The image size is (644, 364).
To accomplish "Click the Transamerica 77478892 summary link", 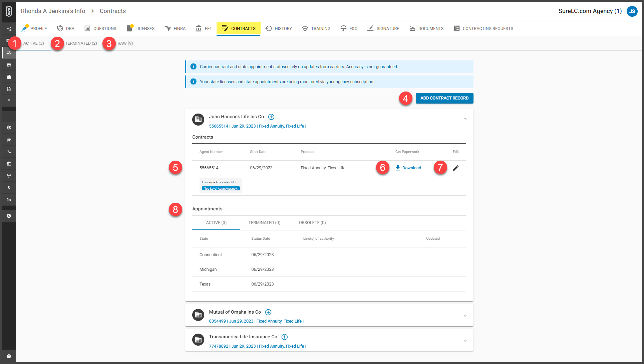I will (x=258, y=346).
